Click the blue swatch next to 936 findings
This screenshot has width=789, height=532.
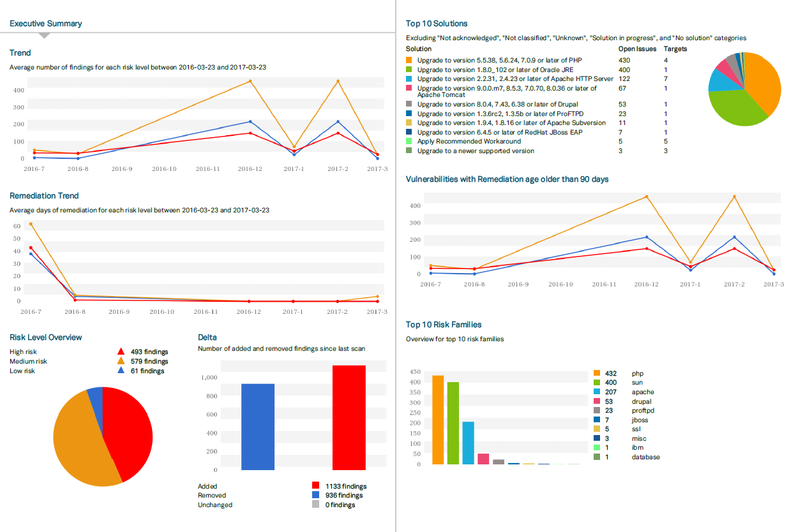(x=315, y=495)
